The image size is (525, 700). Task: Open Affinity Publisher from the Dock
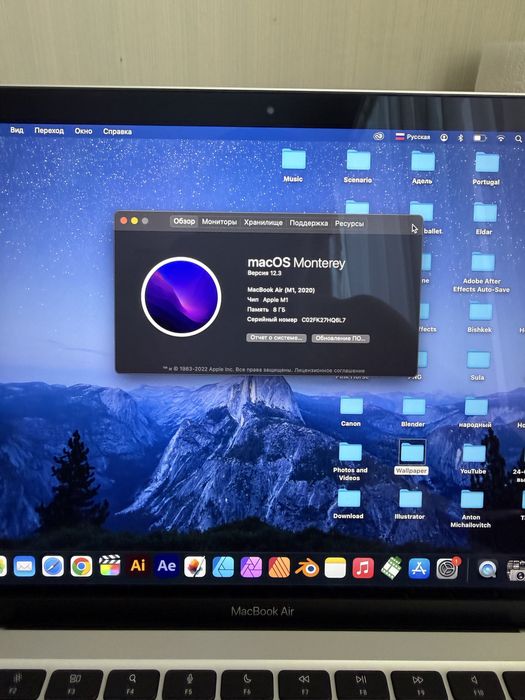tap(279, 567)
